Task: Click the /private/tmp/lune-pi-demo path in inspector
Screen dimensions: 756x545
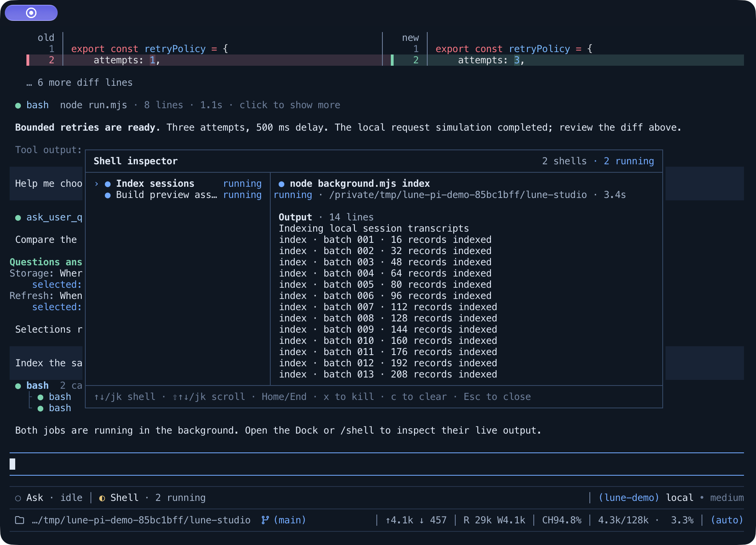Action: click(458, 195)
